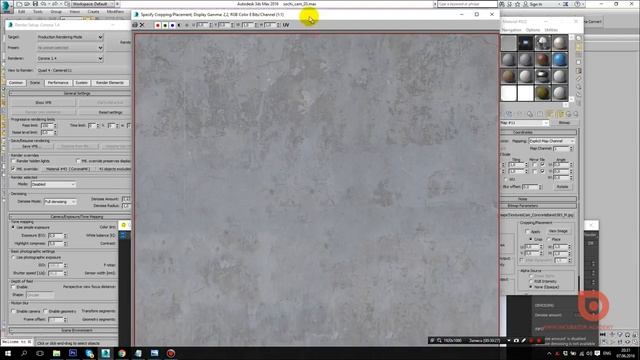Click the Bitmap type button in Material Editor
The height and width of the screenshot is (360, 640).
[x=564, y=122]
